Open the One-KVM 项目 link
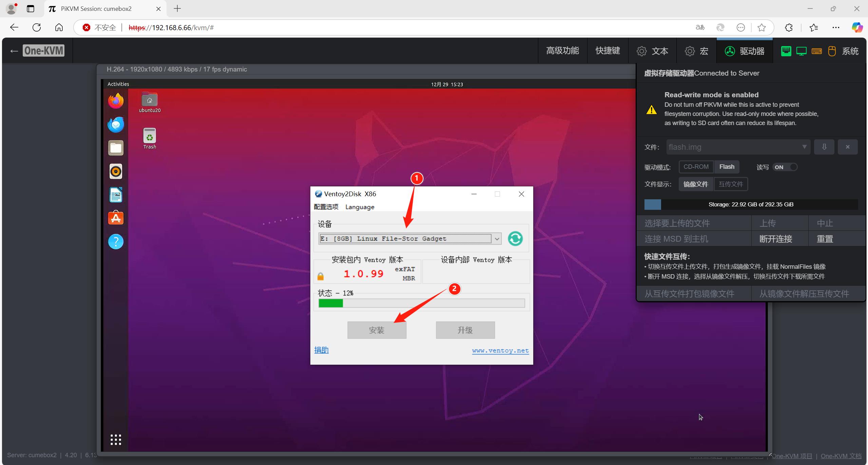Viewport: 868px width, 465px height. tap(792, 456)
